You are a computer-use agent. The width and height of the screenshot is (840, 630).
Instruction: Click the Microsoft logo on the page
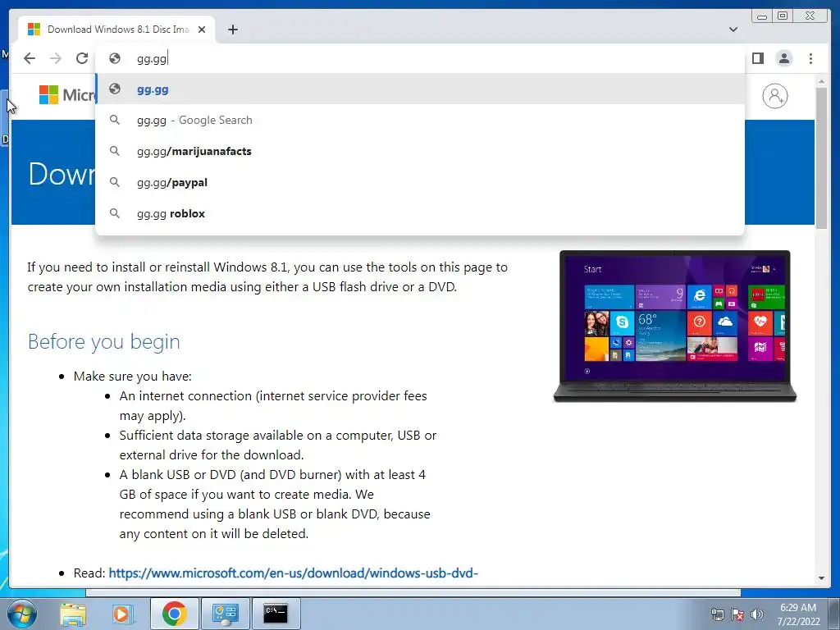[67, 95]
